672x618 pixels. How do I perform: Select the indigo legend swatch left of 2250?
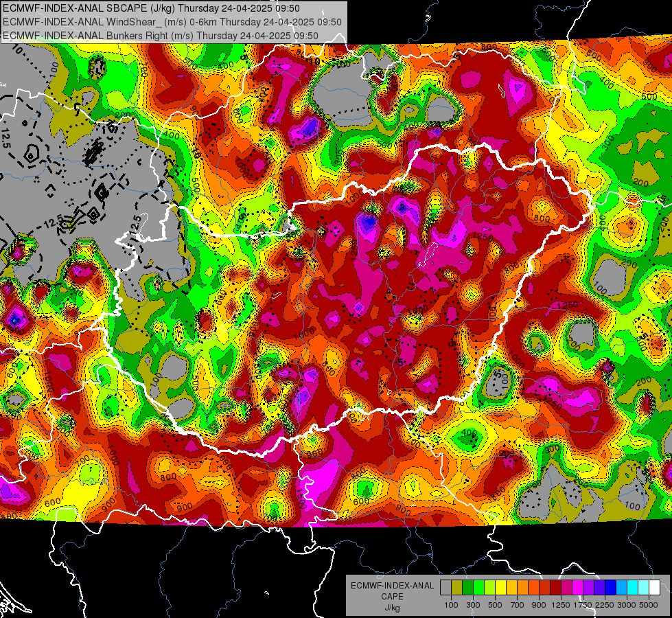click(599, 587)
